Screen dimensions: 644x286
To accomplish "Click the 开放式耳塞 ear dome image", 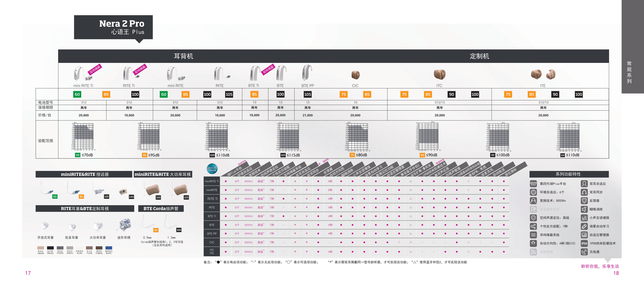I will 45,226.
